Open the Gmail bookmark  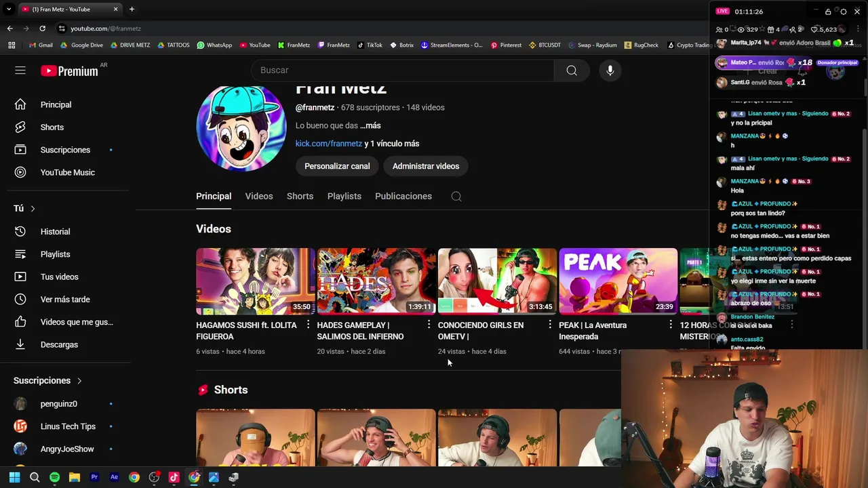pyautogui.click(x=41, y=45)
